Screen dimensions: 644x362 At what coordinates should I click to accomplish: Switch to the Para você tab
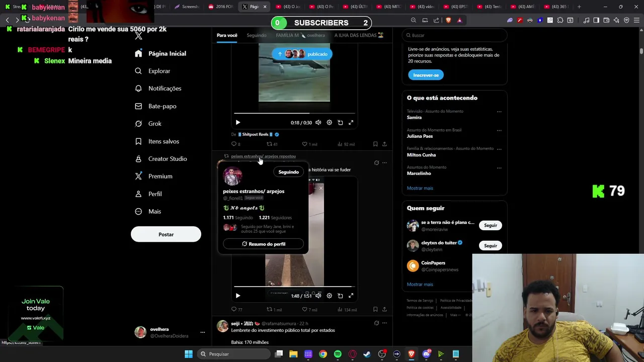(227, 35)
